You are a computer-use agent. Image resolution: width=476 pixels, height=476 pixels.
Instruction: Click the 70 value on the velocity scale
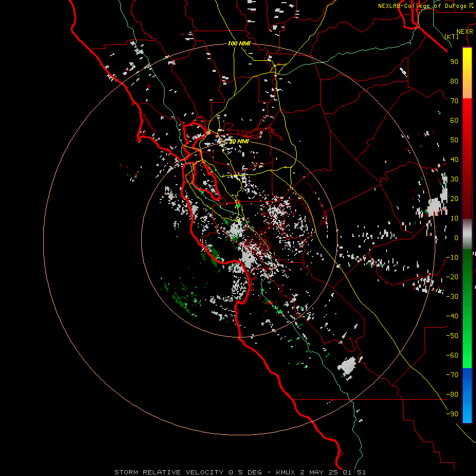coord(454,101)
